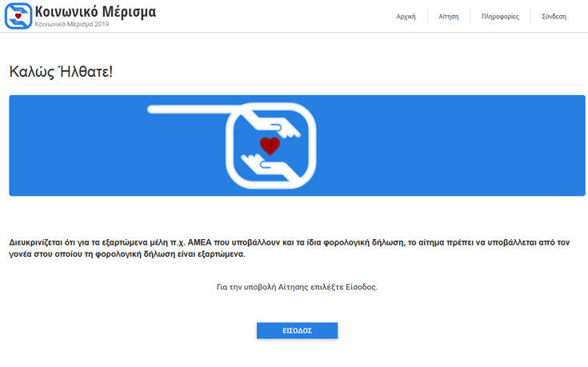The width and height of the screenshot is (588, 367).
Task: Open the Αρχική menu item
Action: (406, 16)
